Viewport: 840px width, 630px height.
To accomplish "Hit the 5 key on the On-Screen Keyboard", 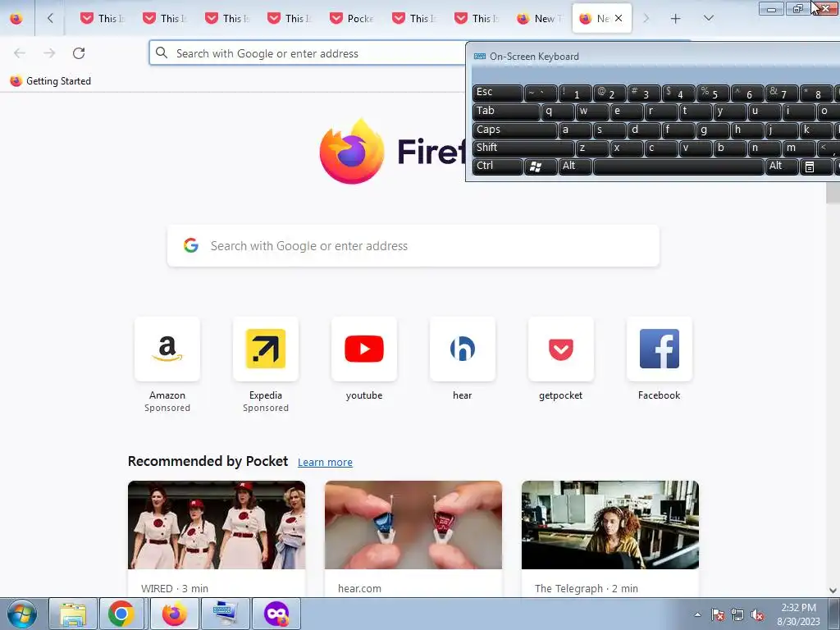I will click(714, 93).
